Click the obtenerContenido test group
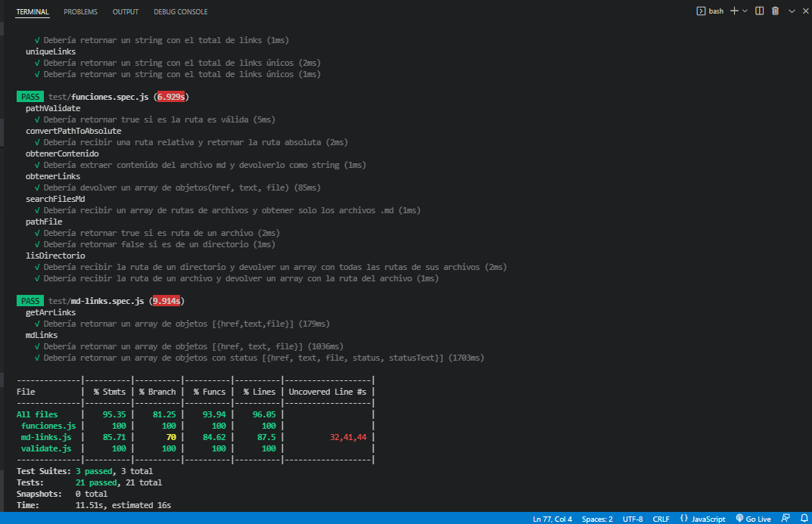This screenshot has height=524, width=812. [62, 153]
